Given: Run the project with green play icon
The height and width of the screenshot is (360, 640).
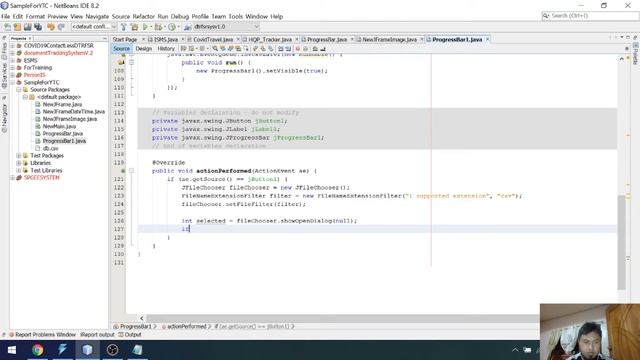Looking at the screenshot, I should 145,27.
